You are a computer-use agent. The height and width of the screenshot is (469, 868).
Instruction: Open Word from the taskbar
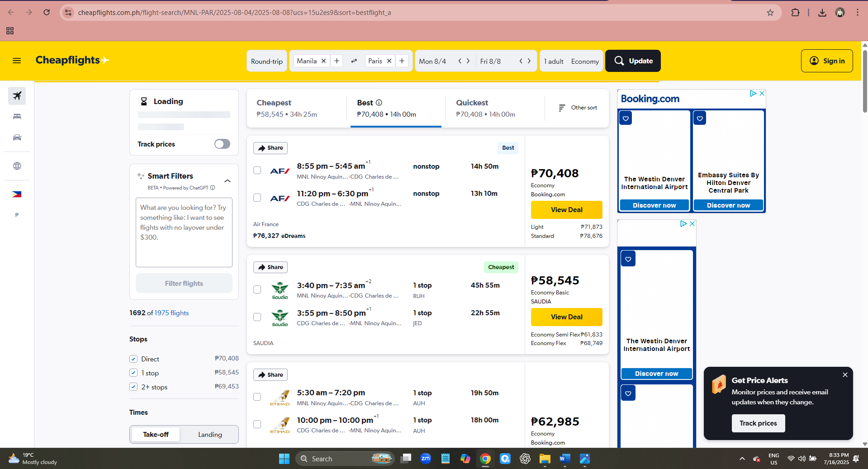[564, 459]
